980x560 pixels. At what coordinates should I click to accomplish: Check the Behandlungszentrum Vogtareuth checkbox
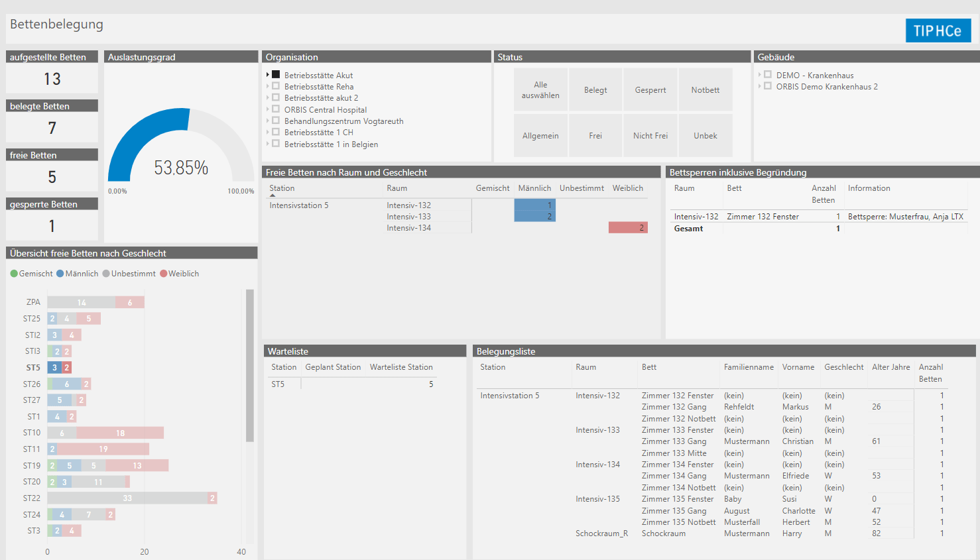[276, 121]
